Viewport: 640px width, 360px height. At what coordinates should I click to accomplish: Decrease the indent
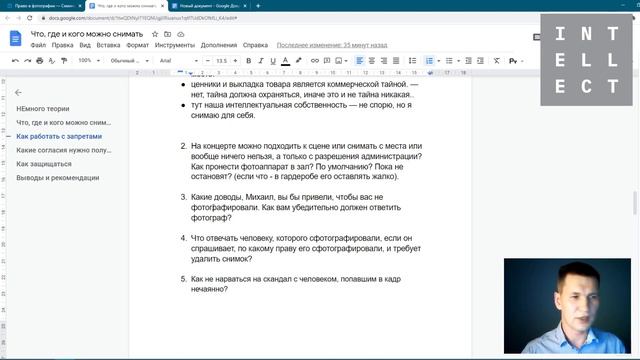[468, 61]
